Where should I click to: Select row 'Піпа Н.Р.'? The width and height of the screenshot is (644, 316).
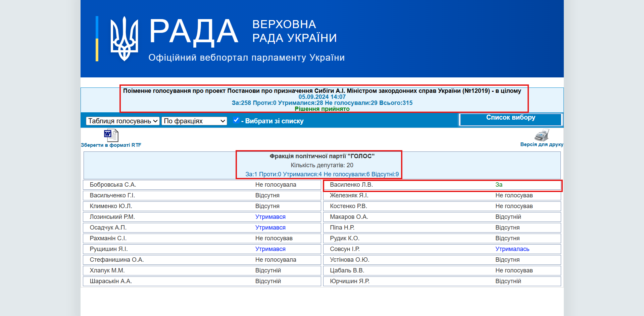tap(442, 228)
